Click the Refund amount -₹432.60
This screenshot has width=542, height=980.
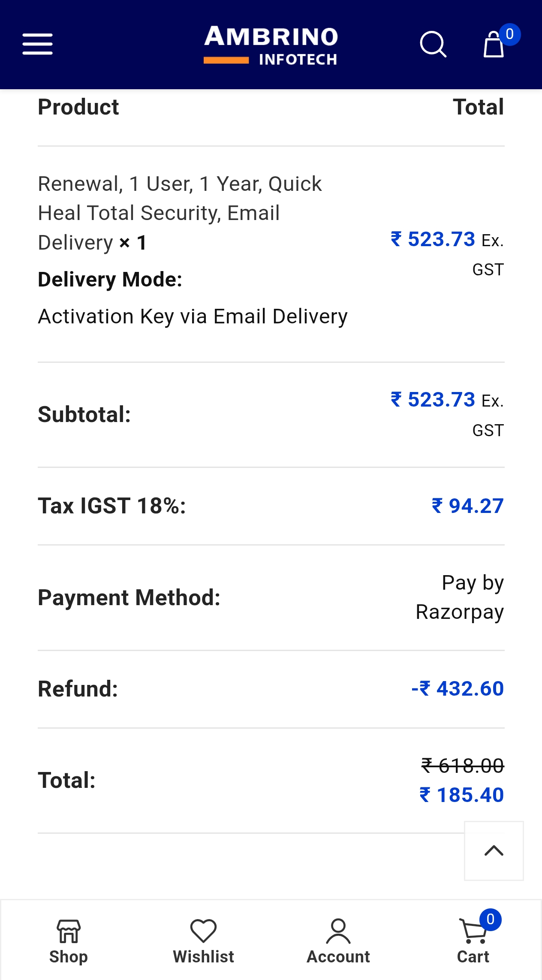(x=458, y=689)
